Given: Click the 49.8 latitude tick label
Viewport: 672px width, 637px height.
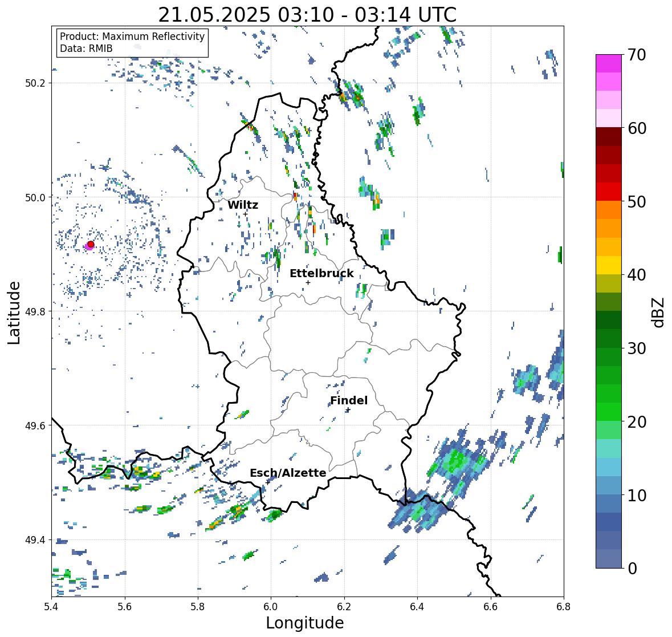Looking at the screenshot, I should 35,311.
